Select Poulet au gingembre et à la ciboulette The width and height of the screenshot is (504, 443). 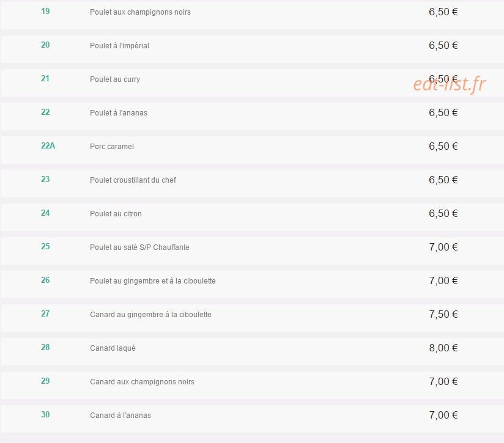(x=153, y=281)
